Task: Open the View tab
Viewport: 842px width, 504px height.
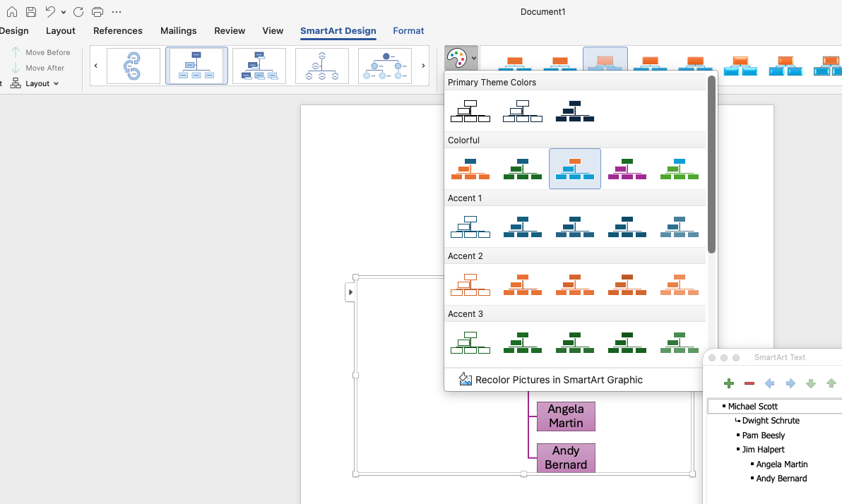Action: coord(273,30)
